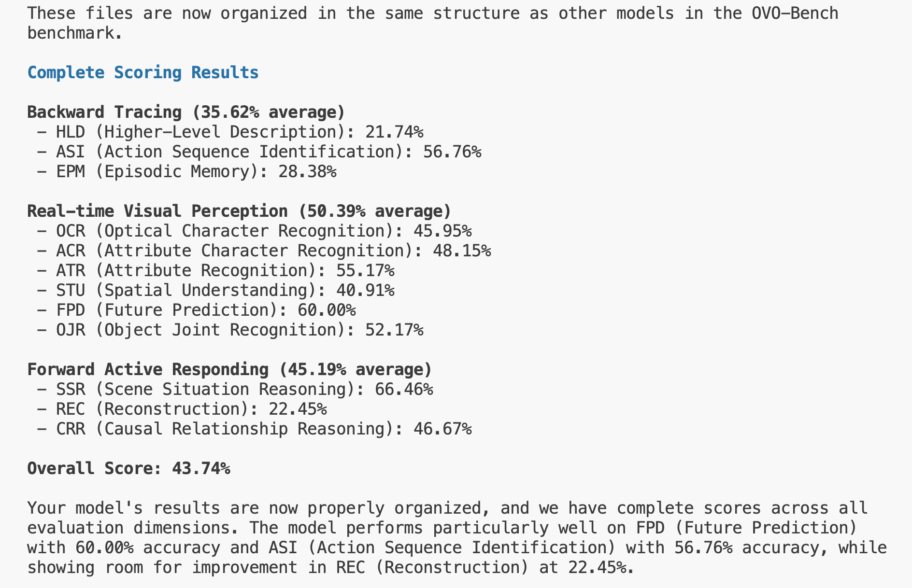Click the SSR Scene Situation Reasoning line
912x588 pixels.
click(x=235, y=389)
